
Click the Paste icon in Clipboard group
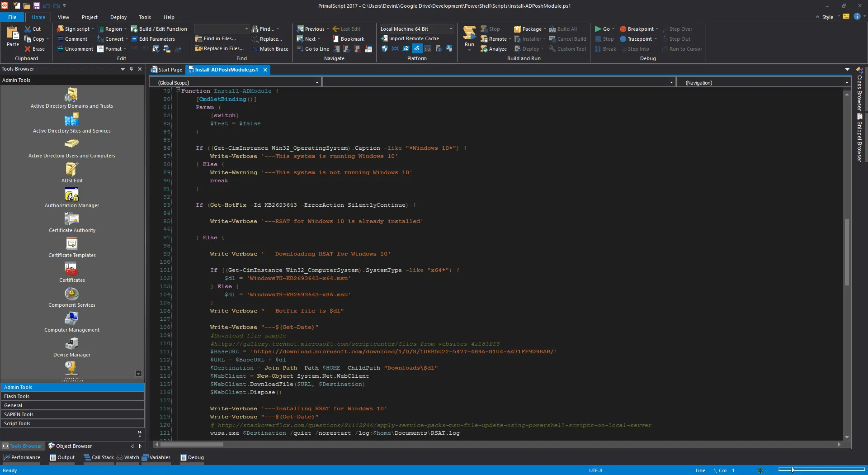(x=13, y=33)
